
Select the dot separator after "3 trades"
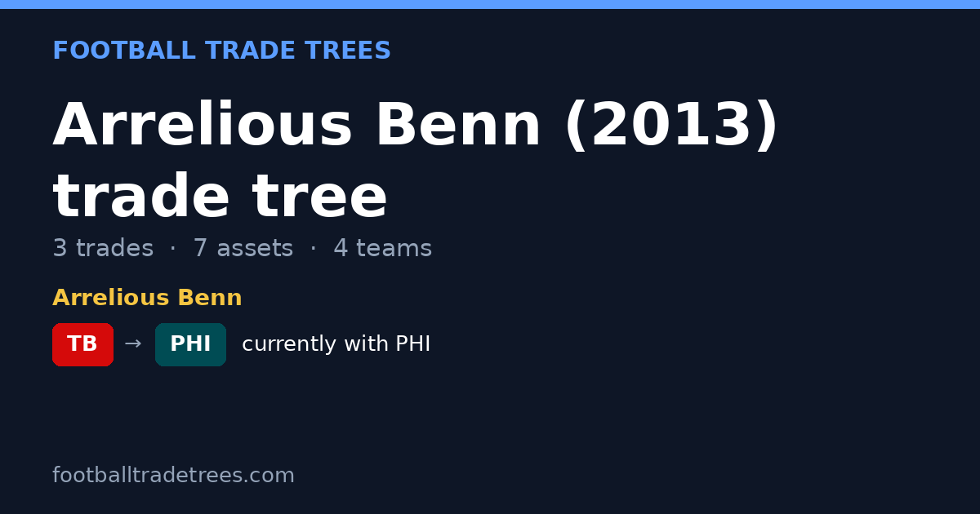click(172, 249)
